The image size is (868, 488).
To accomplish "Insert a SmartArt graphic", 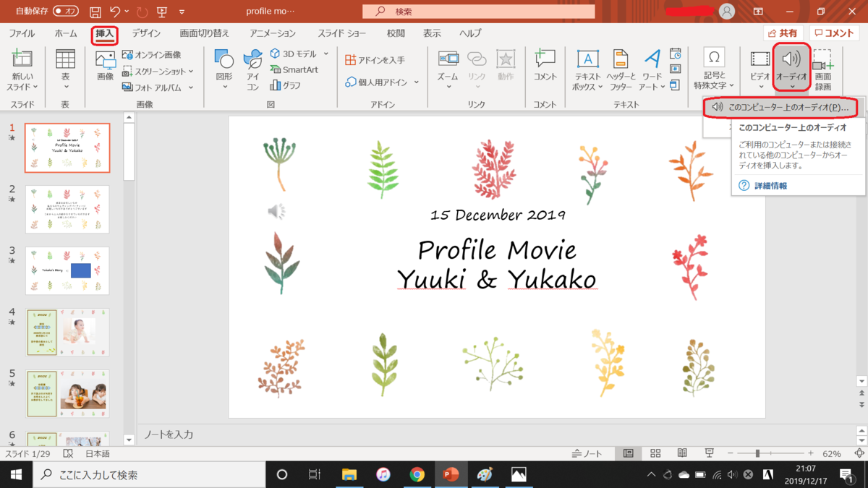I will click(x=294, y=69).
